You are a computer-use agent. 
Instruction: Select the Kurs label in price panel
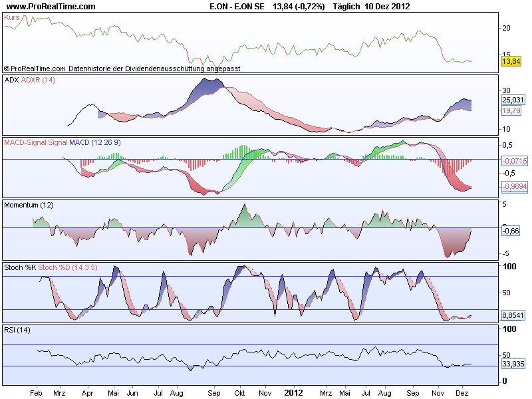pyautogui.click(x=12, y=18)
